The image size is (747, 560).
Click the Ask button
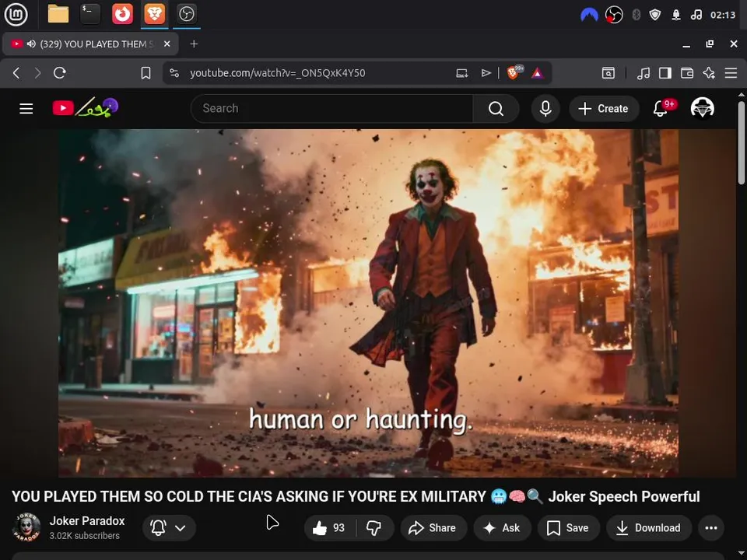(502, 527)
